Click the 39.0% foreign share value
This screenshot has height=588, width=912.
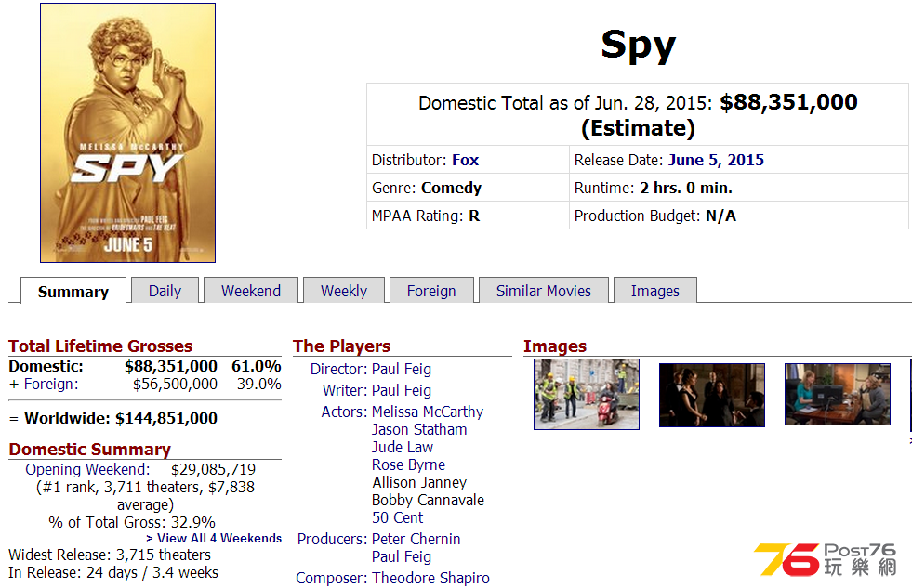pos(258,384)
